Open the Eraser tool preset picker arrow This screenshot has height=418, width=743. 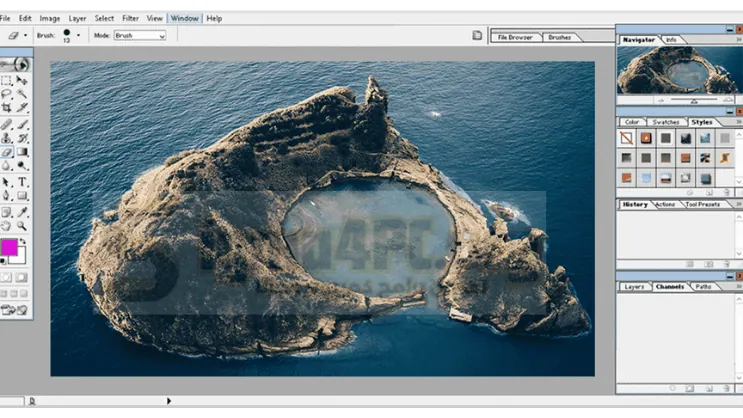point(25,35)
